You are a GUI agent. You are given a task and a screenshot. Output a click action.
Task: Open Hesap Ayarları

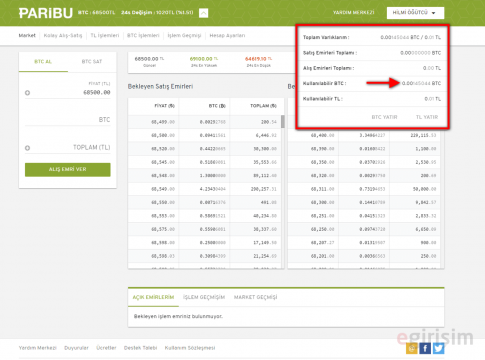tap(227, 35)
